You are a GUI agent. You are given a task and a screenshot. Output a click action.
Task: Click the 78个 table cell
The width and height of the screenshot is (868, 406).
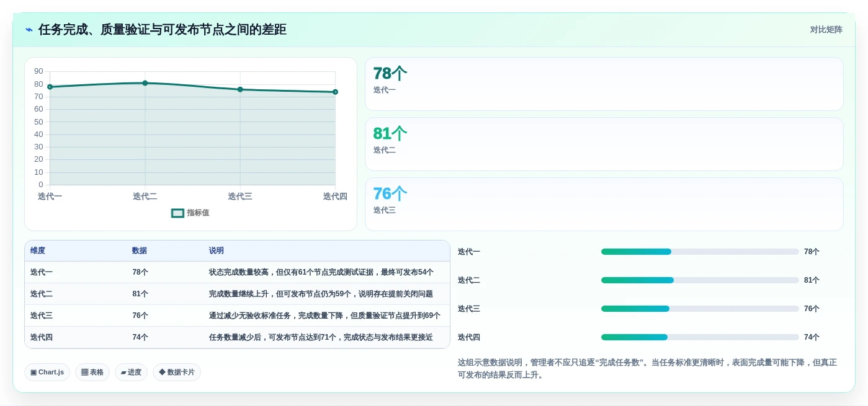tap(140, 273)
